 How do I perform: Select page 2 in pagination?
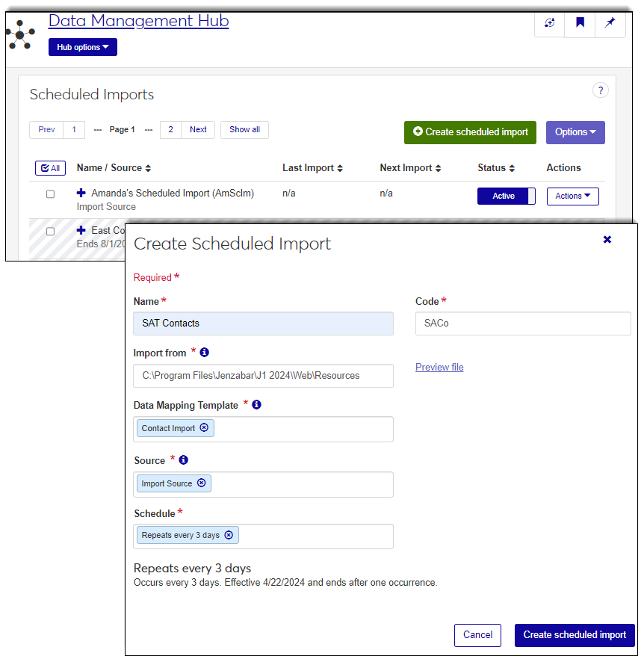(171, 130)
